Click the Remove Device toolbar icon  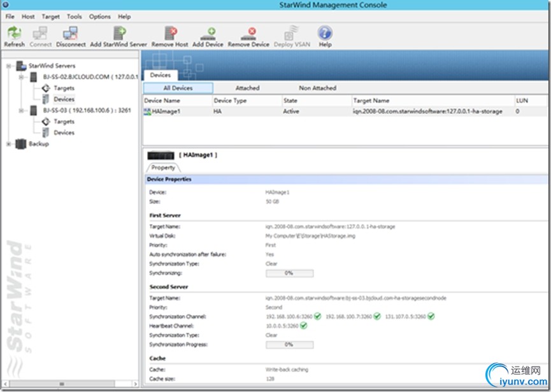(248, 34)
